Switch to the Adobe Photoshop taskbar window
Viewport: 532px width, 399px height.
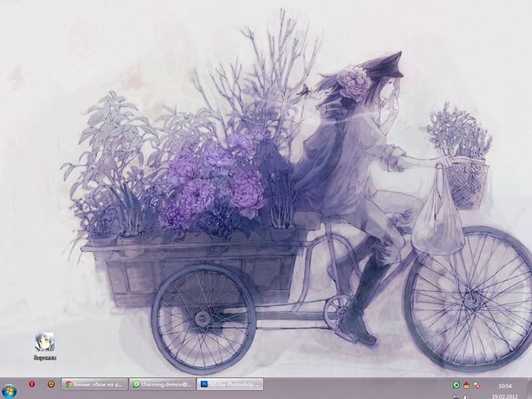coord(230,384)
